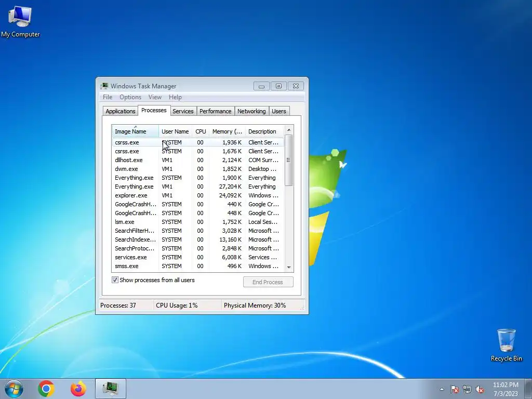Switch to the Applications tab
Viewport: 532px width, 399px height.
coord(121,111)
